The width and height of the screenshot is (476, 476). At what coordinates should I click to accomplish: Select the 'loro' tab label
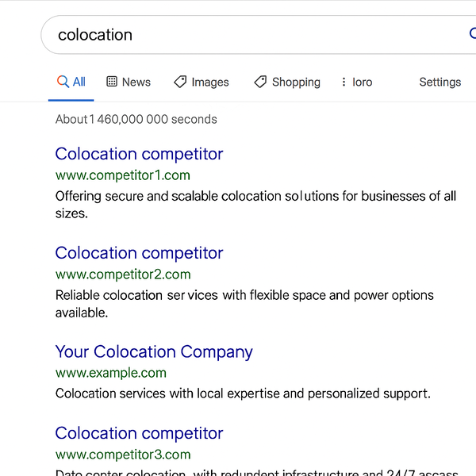(x=363, y=82)
